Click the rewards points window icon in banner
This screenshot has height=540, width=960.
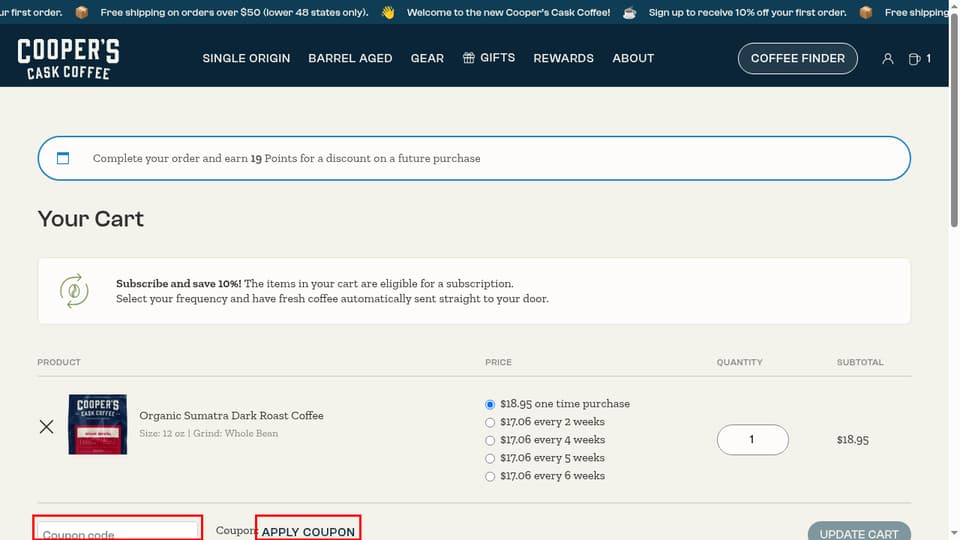[x=63, y=158]
